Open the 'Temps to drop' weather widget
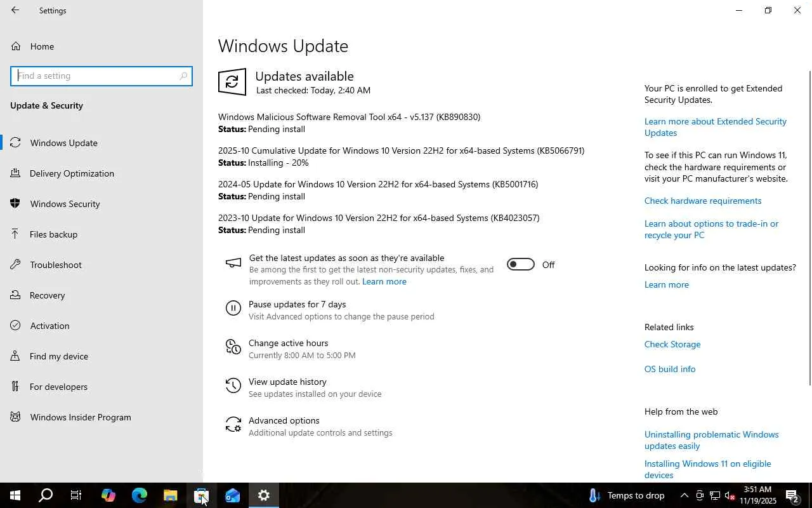Screen dimensions: 812x508 tap(627, 495)
